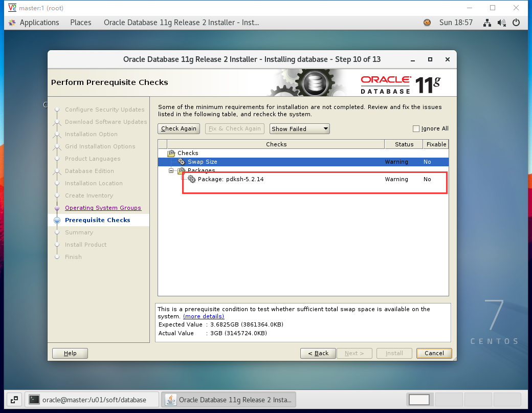Open the more details link
Image resolution: width=532 pixels, height=413 pixels.
[x=204, y=316]
